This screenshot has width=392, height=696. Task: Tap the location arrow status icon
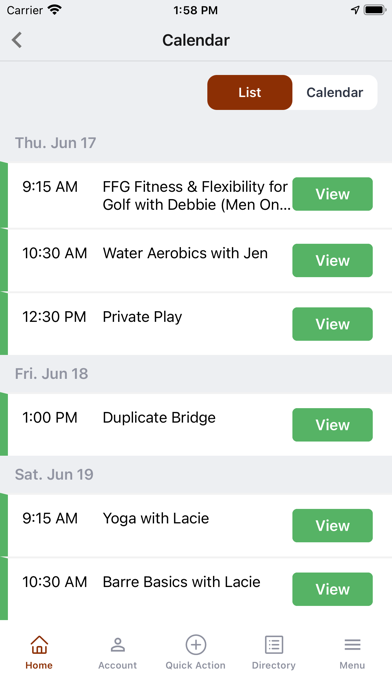click(x=355, y=10)
